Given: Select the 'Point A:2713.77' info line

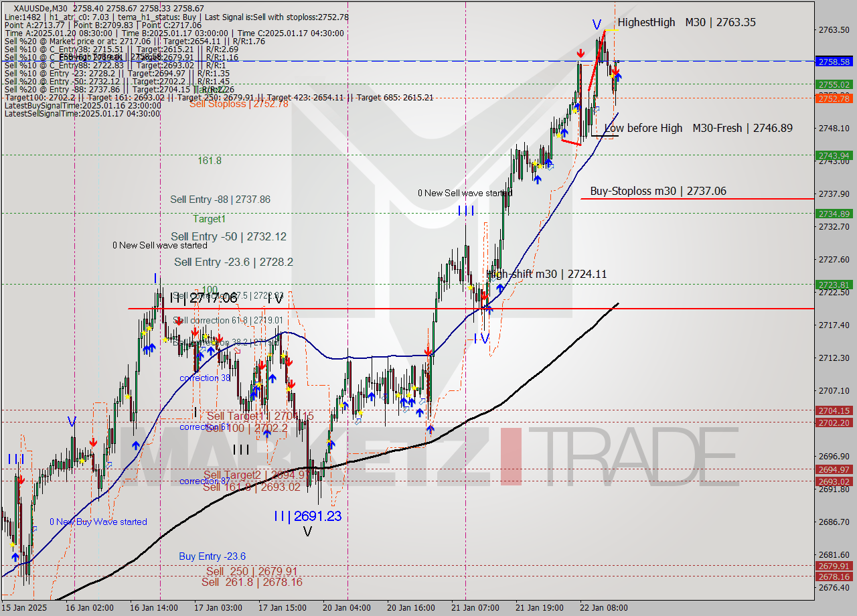Looking at the screenshot, I should click(x=103, y=25).
